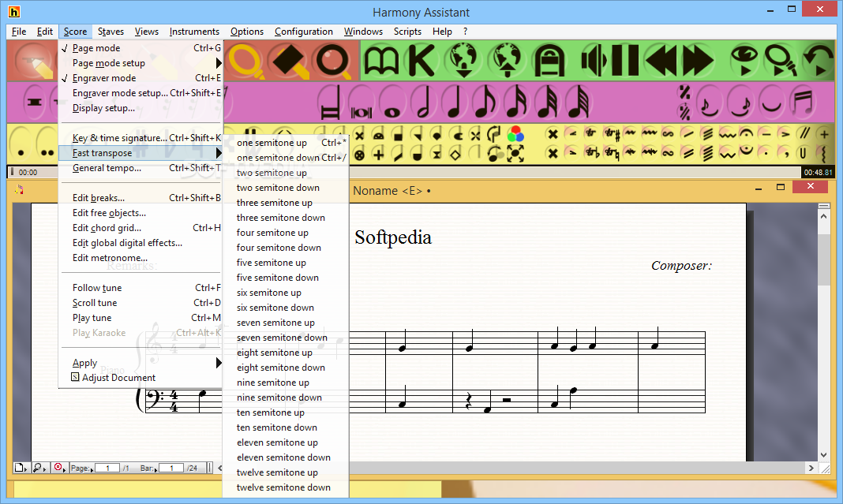Viewport: 843px width, 504px height.
Task: Open the Page label dropdown arrow
Action: coord(92,470)
